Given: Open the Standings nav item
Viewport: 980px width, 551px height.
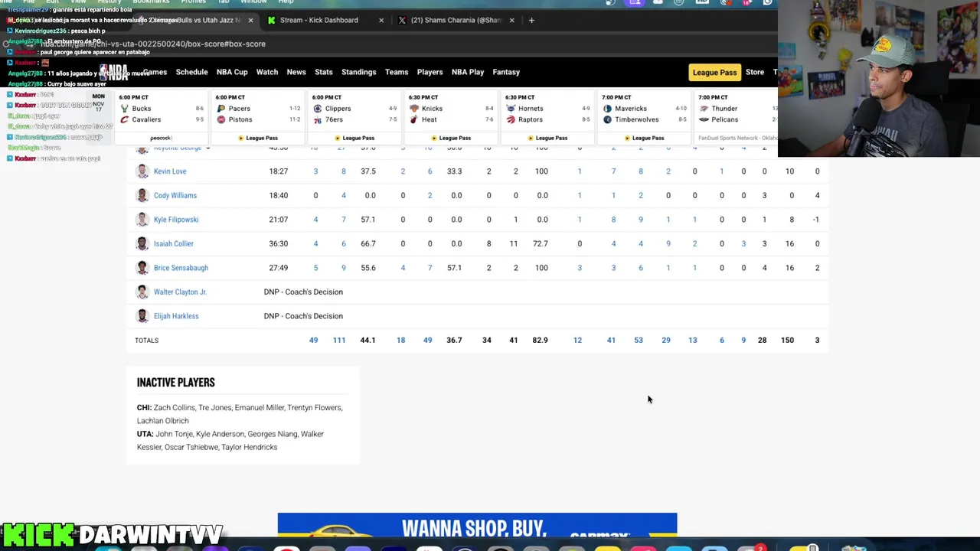Looking at the screenshot, I should tap(359, 72).
